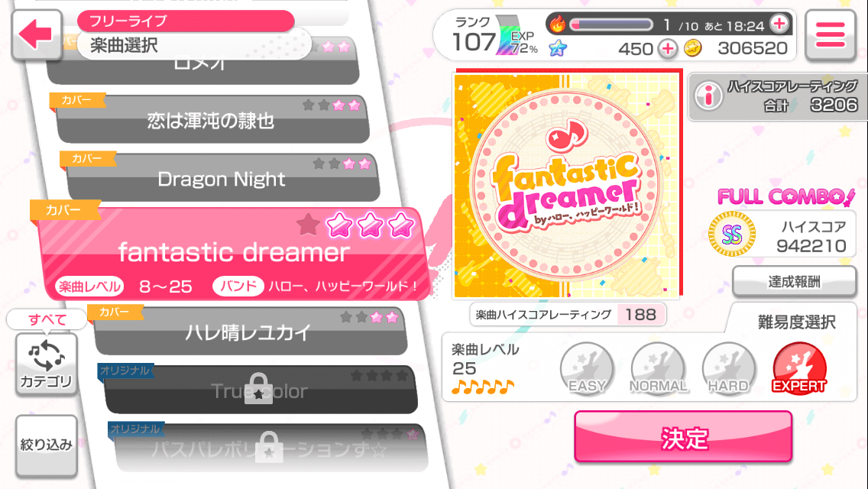
Task: Add live boost with plus icon
Action: (x=779, y=24)
